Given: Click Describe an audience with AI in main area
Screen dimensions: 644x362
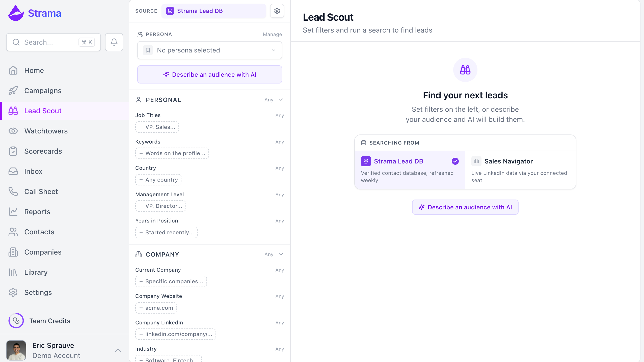Looking at the screenshot, I should pos(465,207).
